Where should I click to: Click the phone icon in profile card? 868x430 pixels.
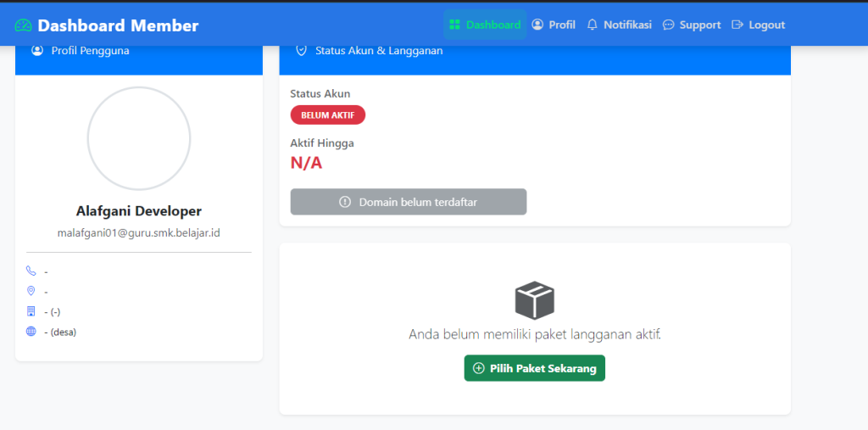[31, 271]
